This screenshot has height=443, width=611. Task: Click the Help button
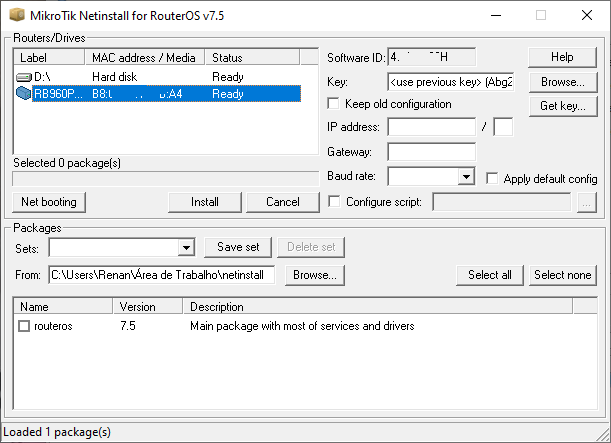pyautogui.click(x=562, y=57)
